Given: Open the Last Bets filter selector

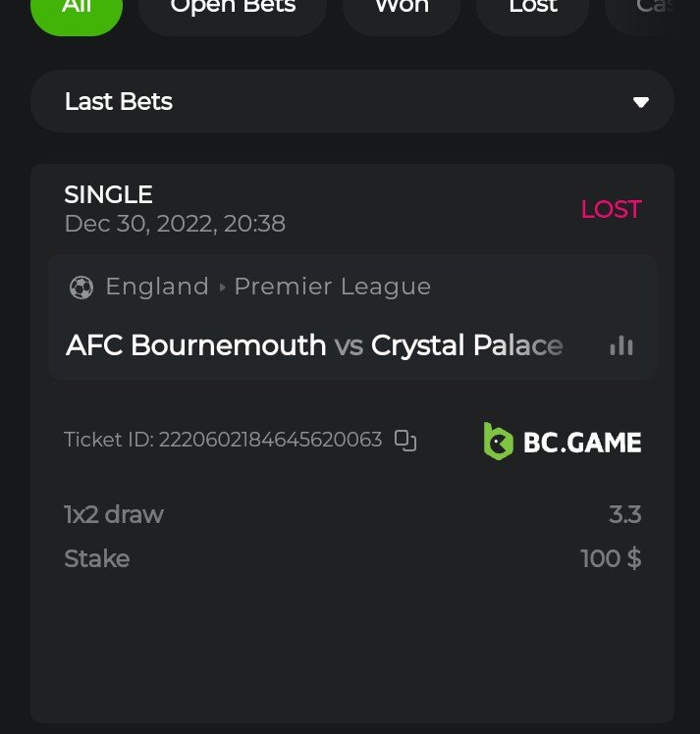Looking at the screenshot, I should (x=351, y=102).
